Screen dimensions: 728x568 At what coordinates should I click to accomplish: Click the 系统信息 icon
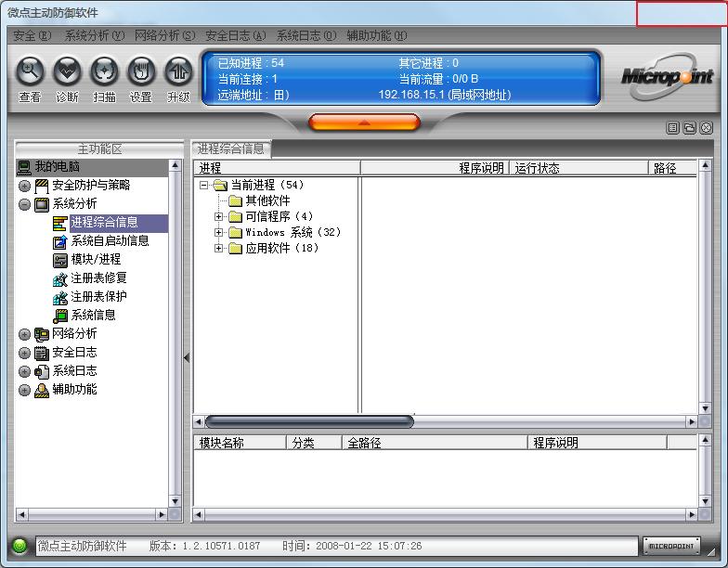[x=59, y=316]
